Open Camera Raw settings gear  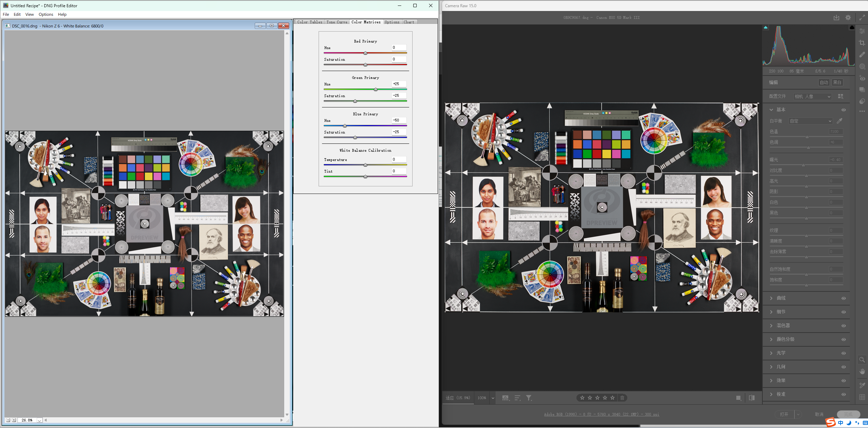click(x=848, y=18)
